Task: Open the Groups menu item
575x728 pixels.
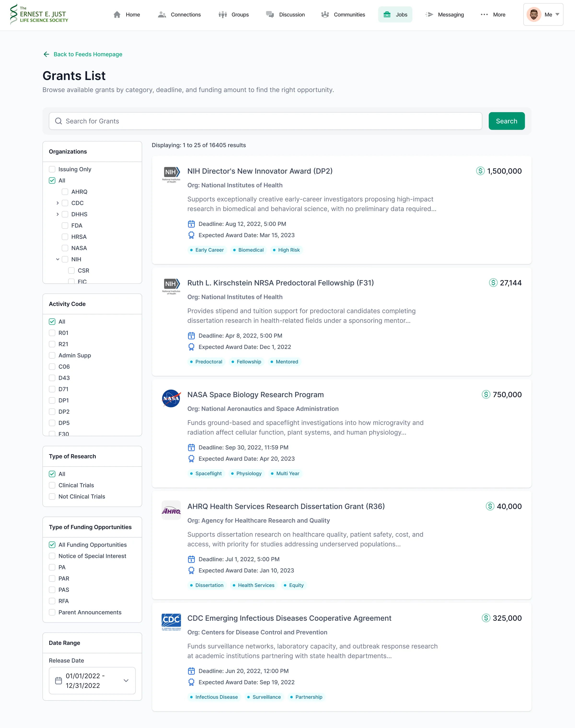Action: [234, 14]
